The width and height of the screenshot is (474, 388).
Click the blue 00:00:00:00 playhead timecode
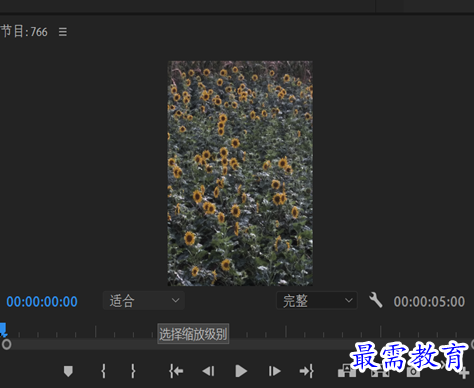tap(42, 302)
